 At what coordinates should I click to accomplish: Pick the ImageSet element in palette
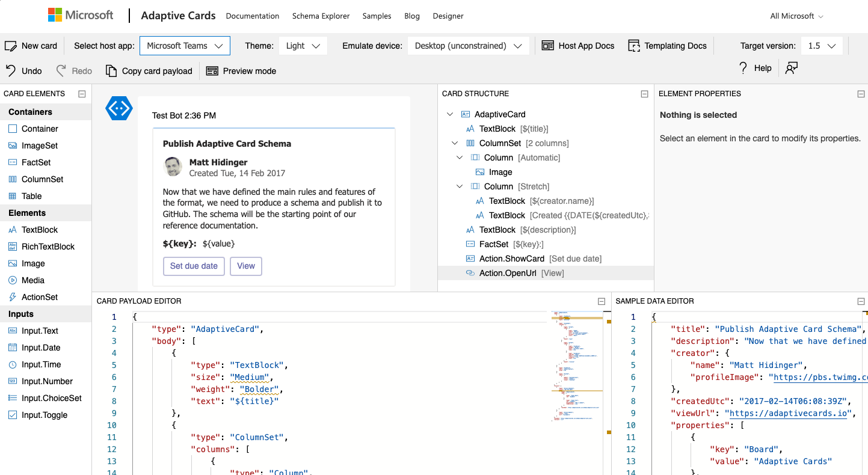[x=46, y=146]
